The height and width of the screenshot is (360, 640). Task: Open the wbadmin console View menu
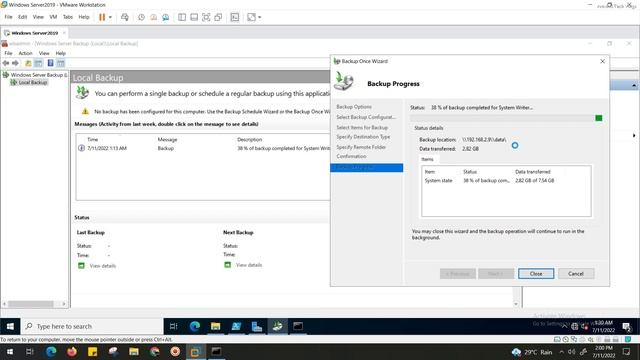(44, 53)
